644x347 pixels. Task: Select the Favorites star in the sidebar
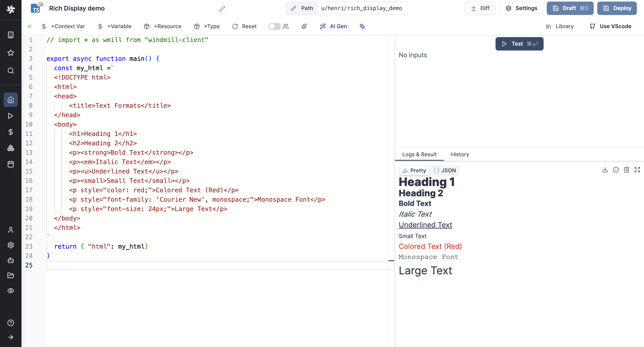[11, 53]
